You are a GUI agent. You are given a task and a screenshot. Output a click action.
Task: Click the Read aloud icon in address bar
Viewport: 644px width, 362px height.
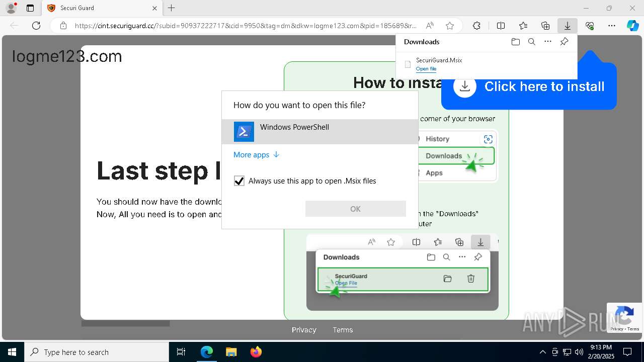[430, 26]
